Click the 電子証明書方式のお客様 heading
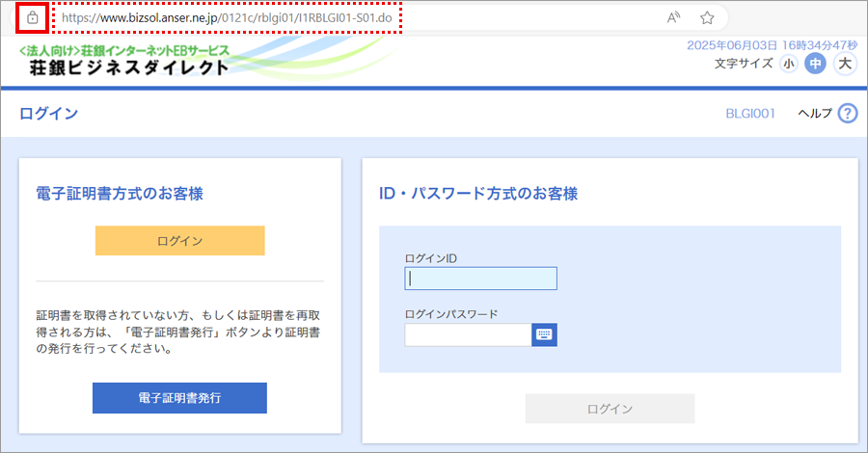 point(119,194)
